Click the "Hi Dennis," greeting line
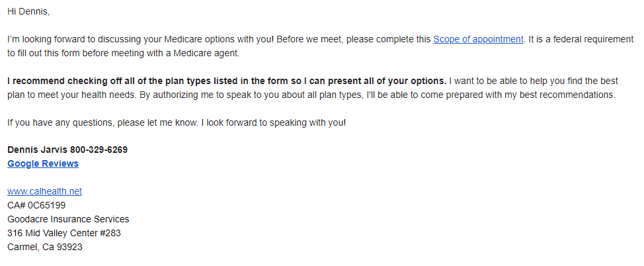644x266 pixels. pos(28,12)
